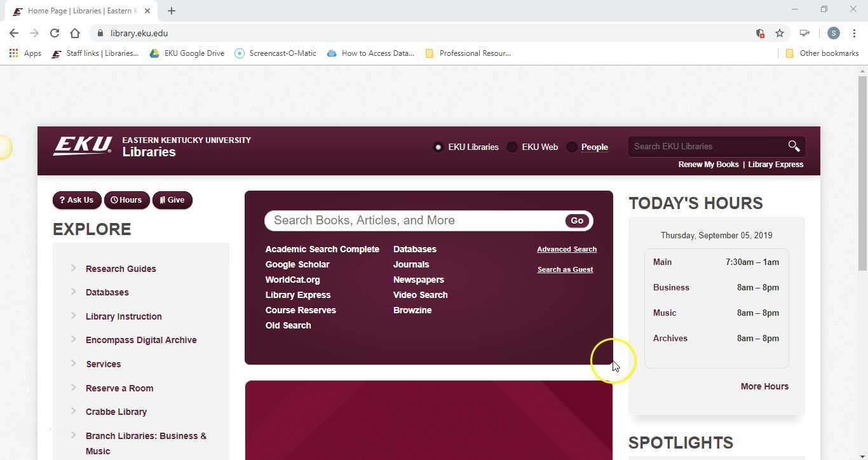Open the More Hours link
868x460 pixels.
point(764,386)
